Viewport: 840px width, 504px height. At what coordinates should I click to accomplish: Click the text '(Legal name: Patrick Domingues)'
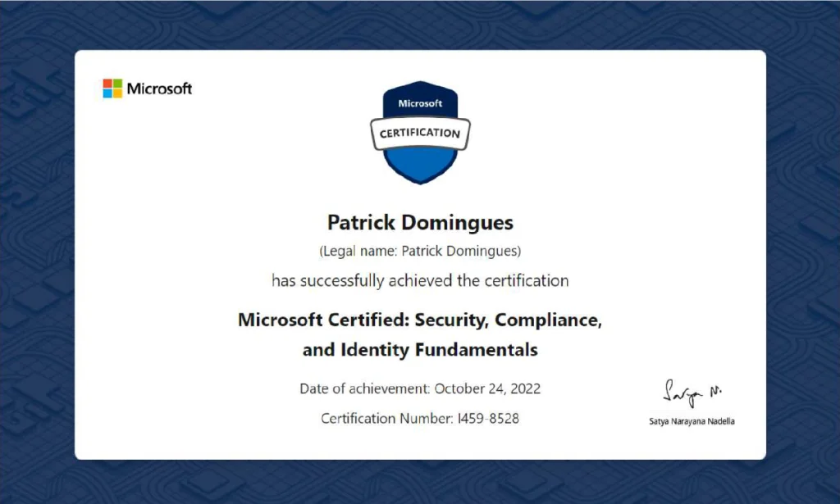tap(420, 251)
